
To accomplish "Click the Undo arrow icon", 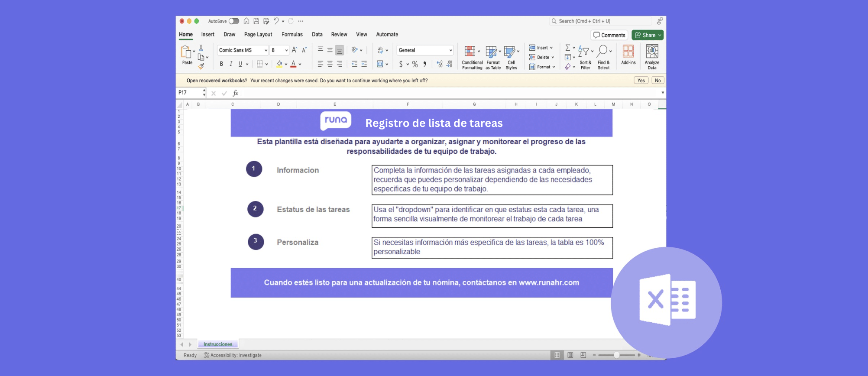I will [x=276, y=21].
